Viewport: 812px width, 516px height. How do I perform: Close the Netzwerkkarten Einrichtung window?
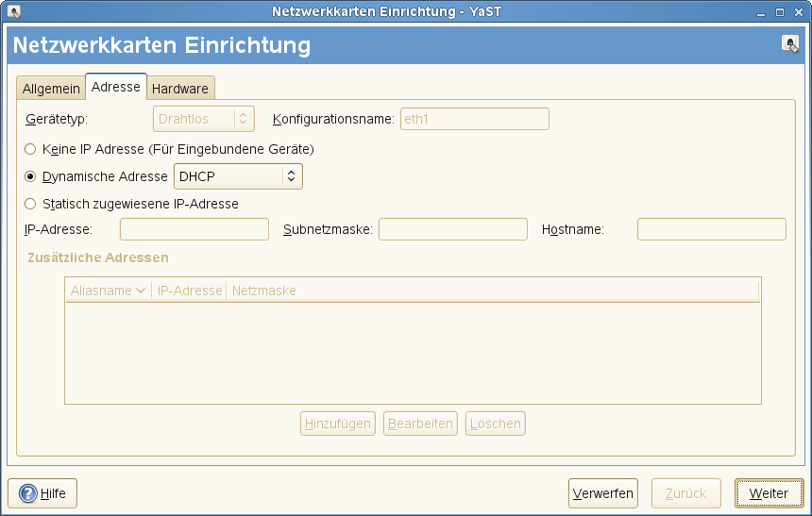(799, 12)
